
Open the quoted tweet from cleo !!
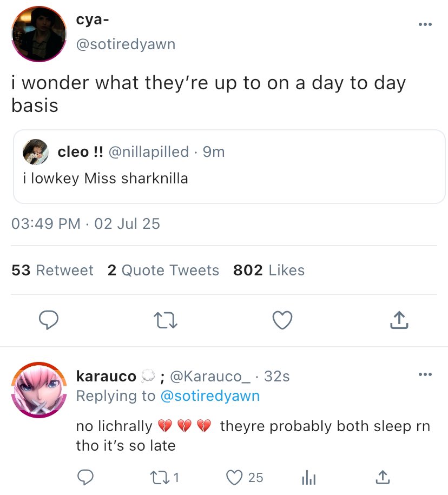click(229, 179)
